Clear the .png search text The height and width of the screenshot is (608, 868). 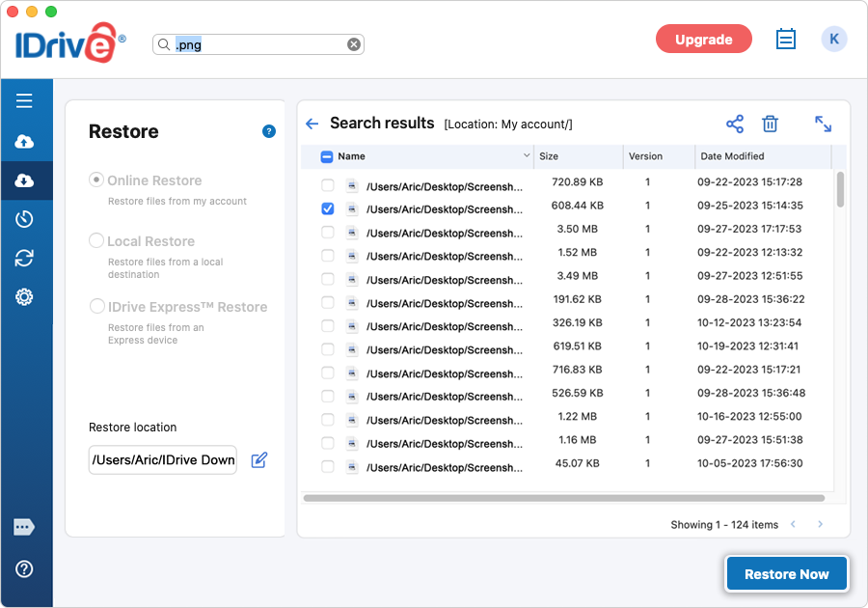(x=354, y=44)
